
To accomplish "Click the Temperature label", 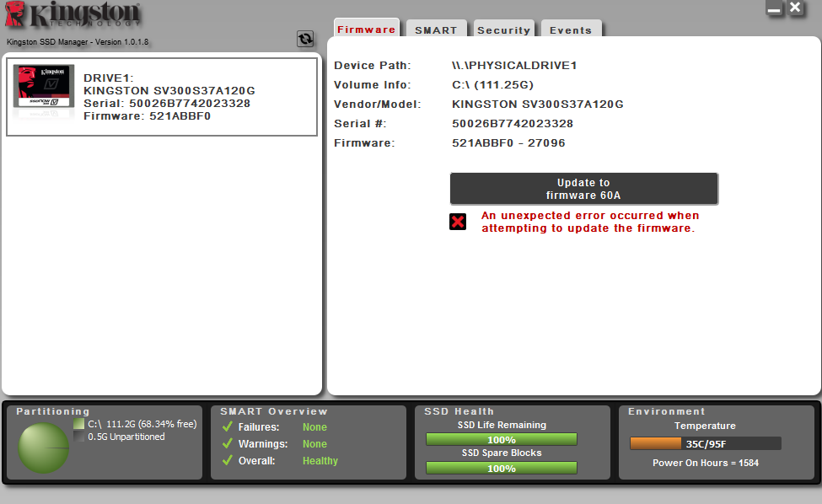I will point(705,426).
